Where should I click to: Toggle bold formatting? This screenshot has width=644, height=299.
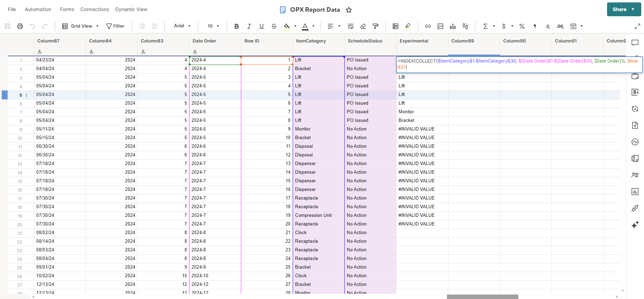pyautogui.click(x=236, y=26)
